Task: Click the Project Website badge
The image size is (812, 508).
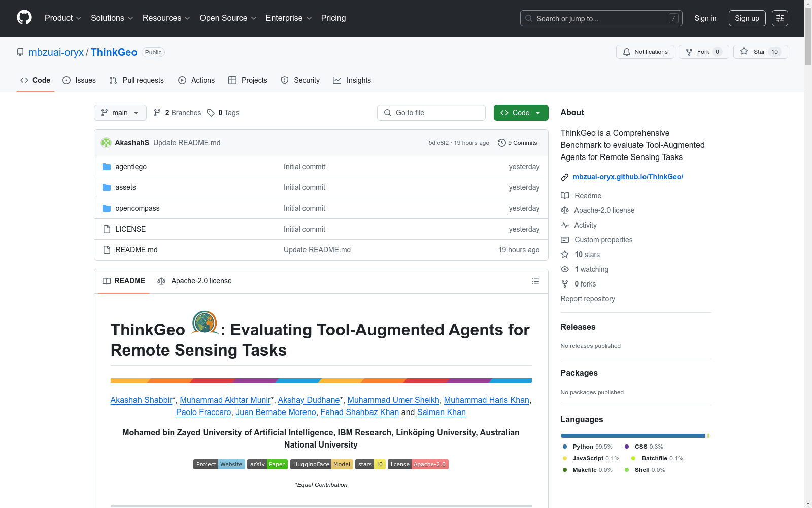Action: (219, 464)
